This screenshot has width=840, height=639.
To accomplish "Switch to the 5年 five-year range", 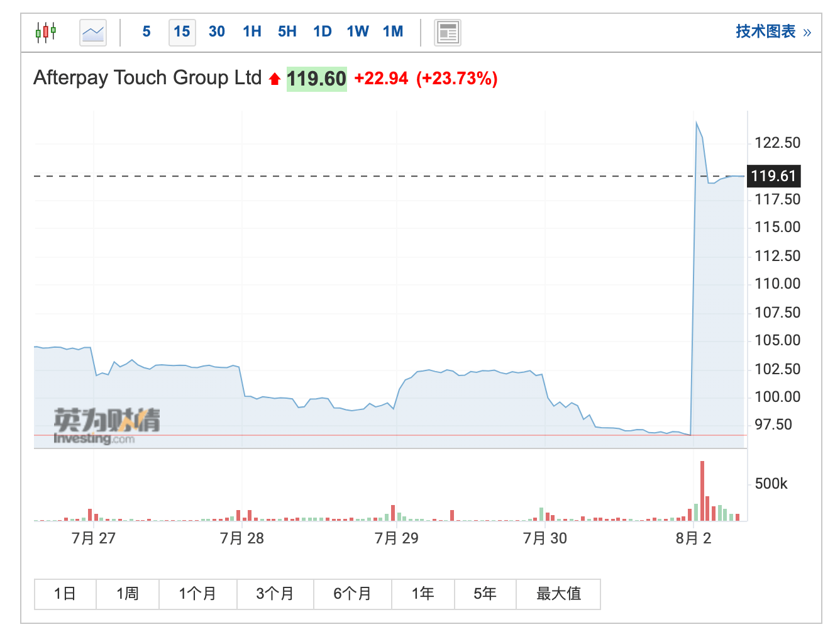I will tap(485, 593).
